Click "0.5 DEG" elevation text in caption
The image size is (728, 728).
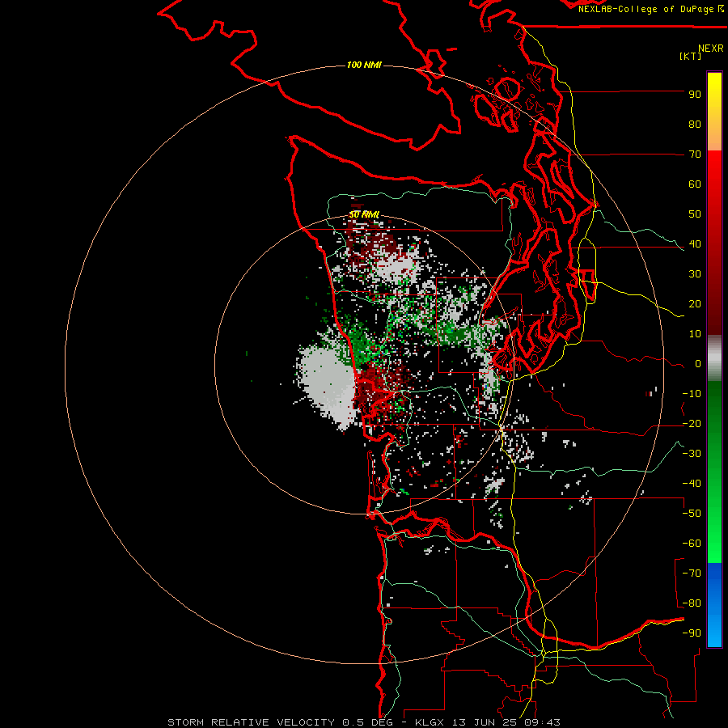click(x=367, y=722)
